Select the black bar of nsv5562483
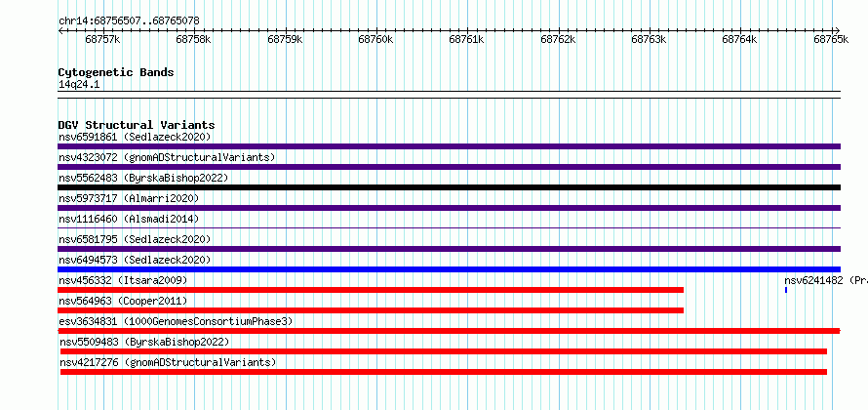 click(449, 187)
